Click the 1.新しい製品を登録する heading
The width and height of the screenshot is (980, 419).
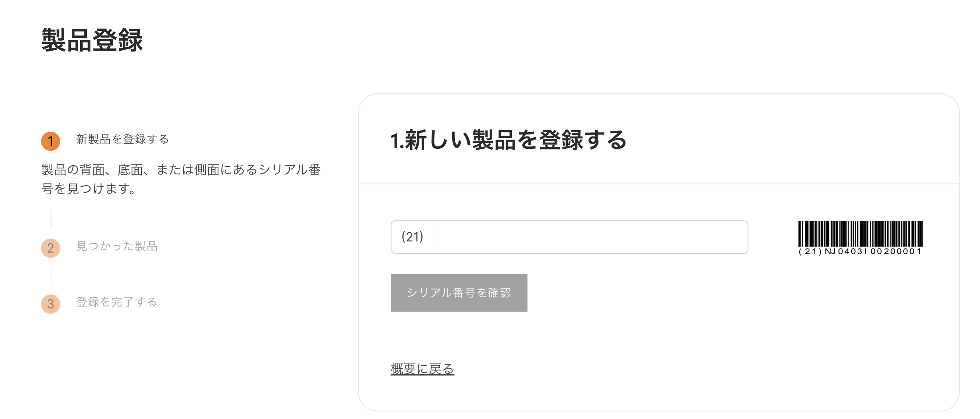click(508, 140)
